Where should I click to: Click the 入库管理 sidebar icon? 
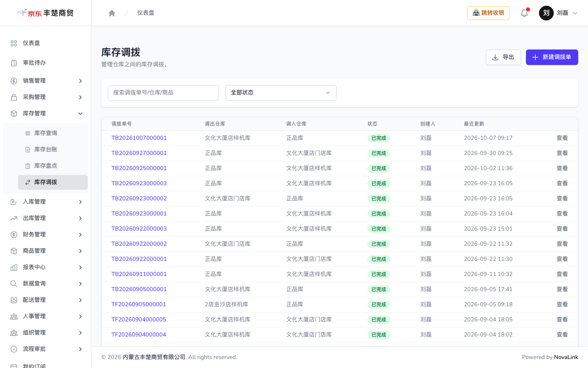14,202
